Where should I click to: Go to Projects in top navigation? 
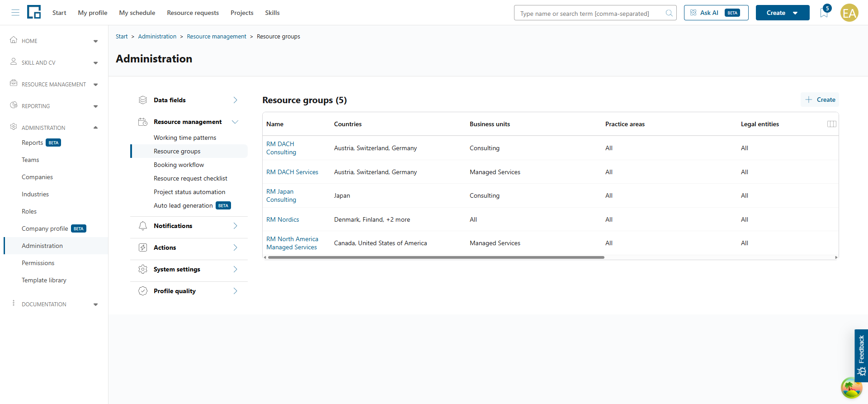point(242,13)
